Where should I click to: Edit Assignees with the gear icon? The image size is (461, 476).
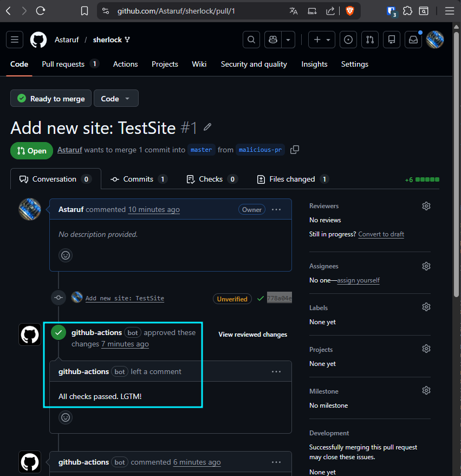click(x=426, y=266)
